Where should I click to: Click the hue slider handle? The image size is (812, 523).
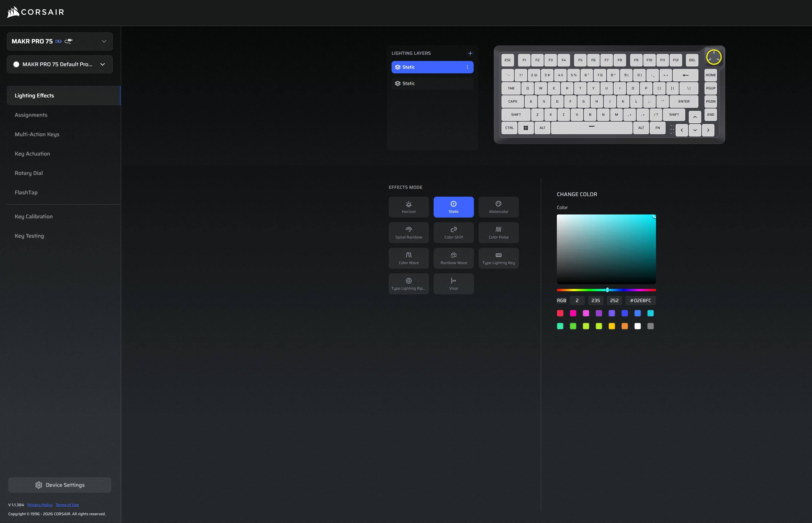point(607,290)
